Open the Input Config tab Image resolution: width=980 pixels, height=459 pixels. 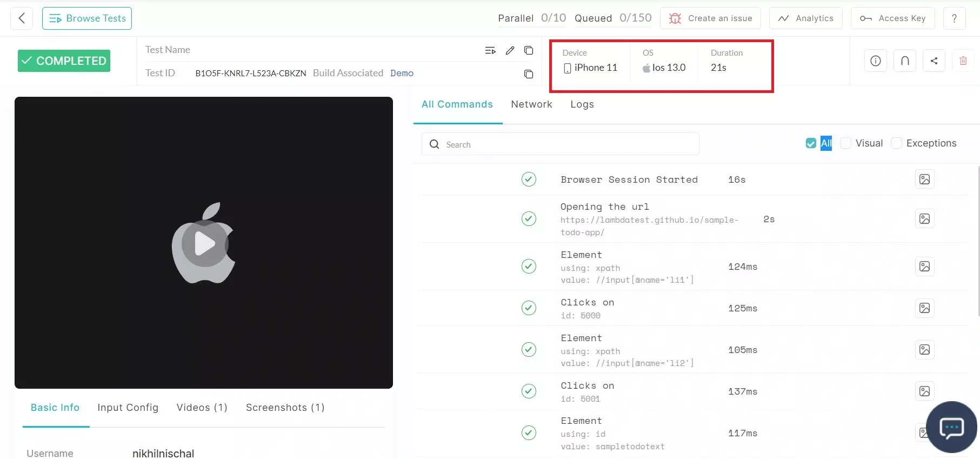(128, 408)
